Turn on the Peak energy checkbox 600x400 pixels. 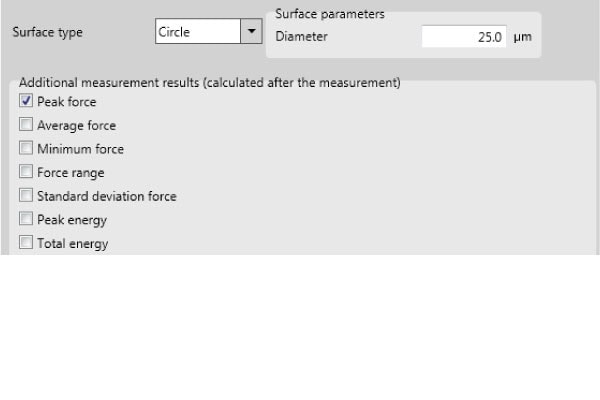point(26,219)
